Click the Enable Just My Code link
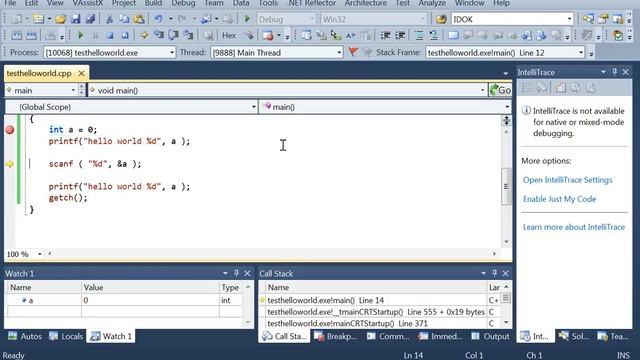Screen dimensions: 640x360 (x=559, y=199)
